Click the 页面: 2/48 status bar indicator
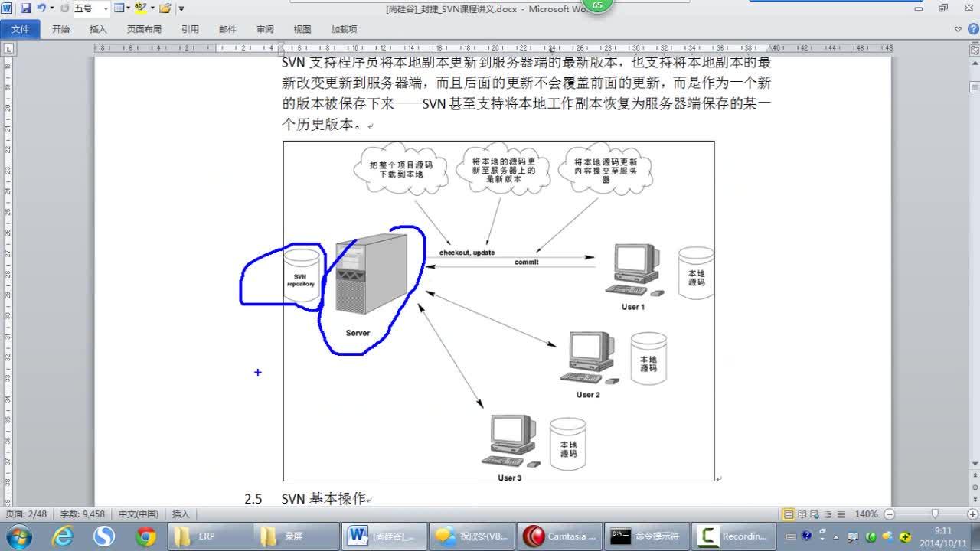The image size is (980, 551). point(27,514)
